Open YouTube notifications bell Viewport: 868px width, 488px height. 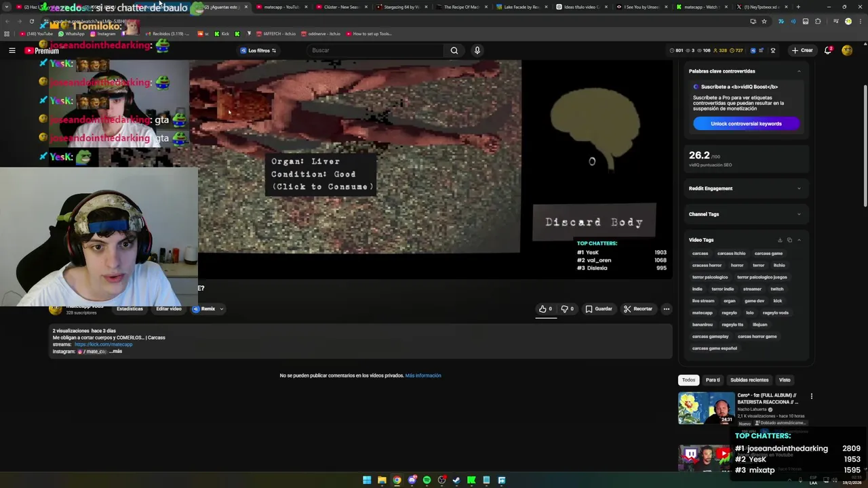pos(828,50)
